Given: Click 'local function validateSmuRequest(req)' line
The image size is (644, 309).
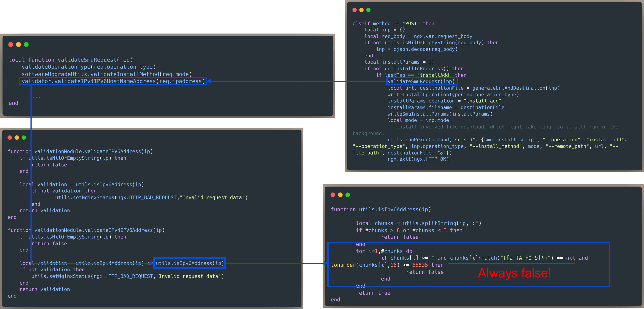Looking at the screenshot, I should [71, 60].
